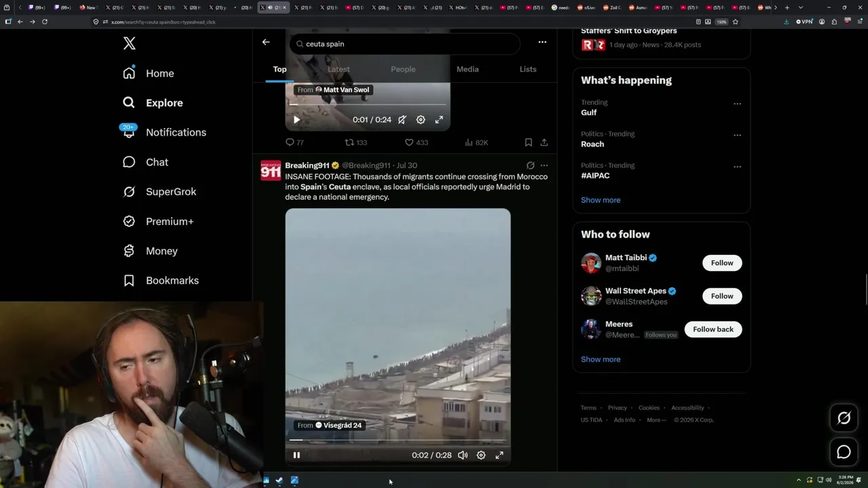Go to Home in the sidebar

click(x=149, y=73)
